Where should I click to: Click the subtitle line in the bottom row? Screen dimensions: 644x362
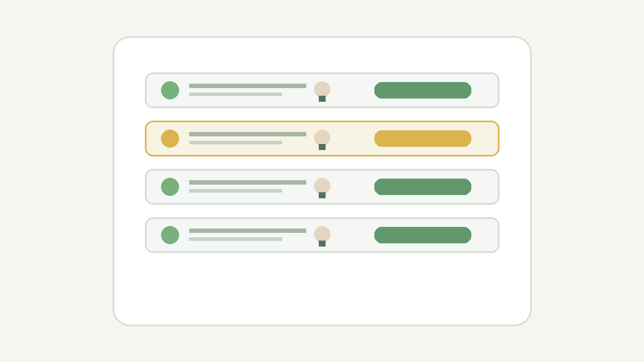pos(235,239)
